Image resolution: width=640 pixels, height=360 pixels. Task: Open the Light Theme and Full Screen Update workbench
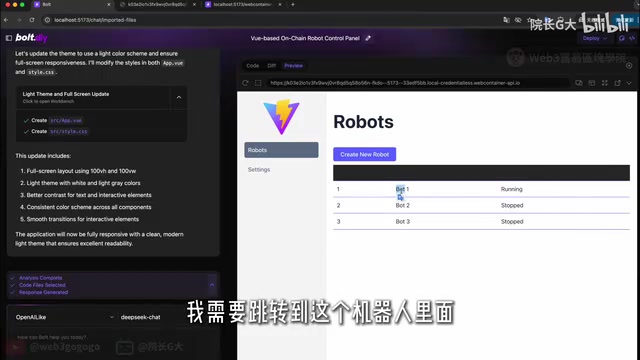pyautogui.click(x=92, y=97)
